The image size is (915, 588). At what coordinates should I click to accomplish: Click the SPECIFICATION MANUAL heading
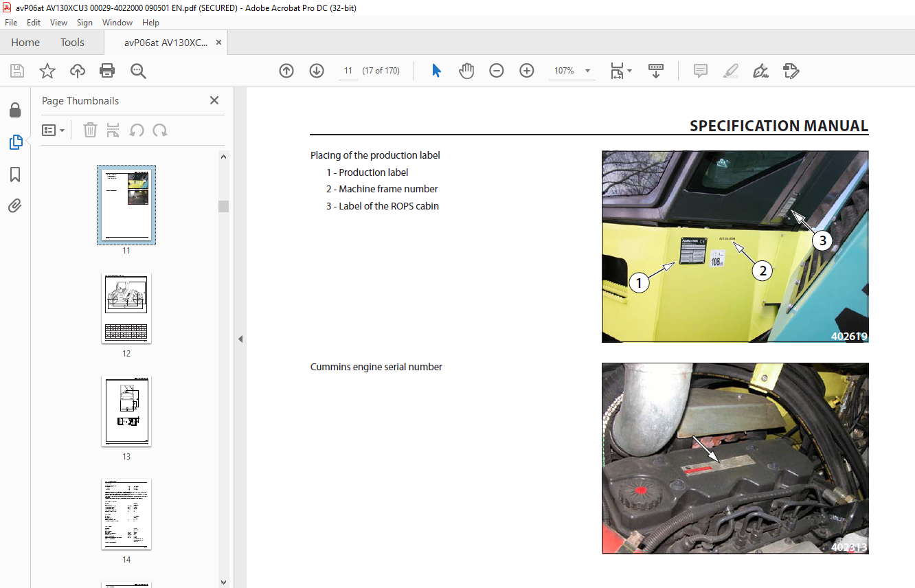point(779,126)
